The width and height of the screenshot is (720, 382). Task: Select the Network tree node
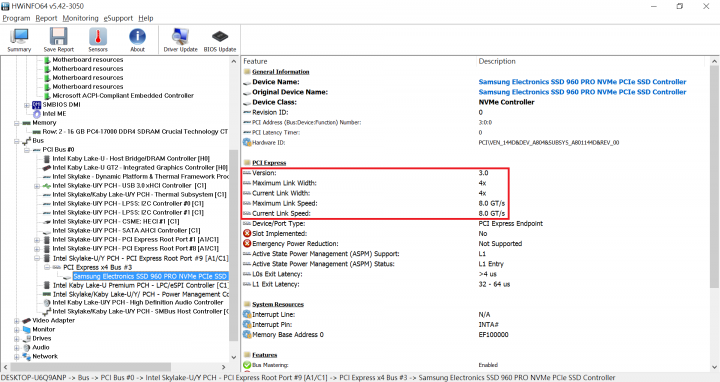pyautogui.click(x=45, y=356)
